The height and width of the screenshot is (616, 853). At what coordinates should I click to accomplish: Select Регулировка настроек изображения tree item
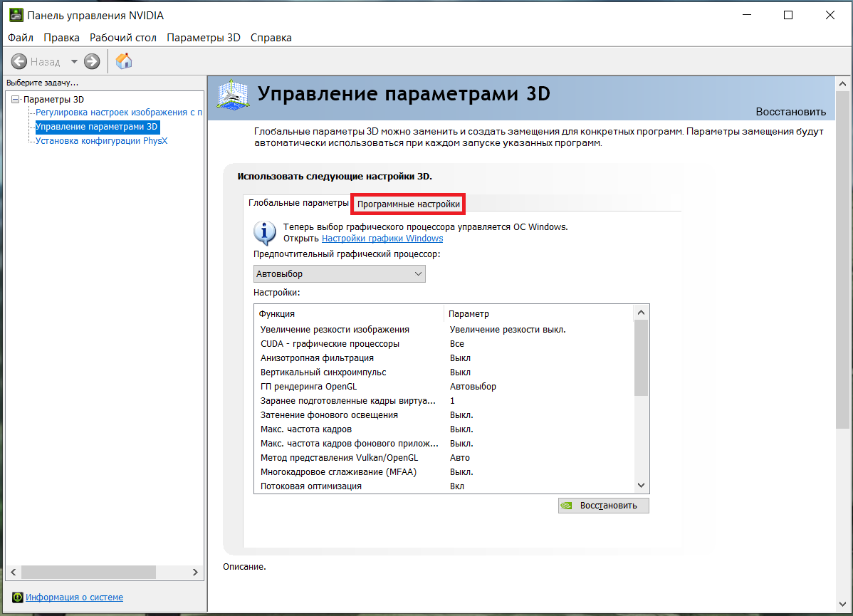(119, 112)
